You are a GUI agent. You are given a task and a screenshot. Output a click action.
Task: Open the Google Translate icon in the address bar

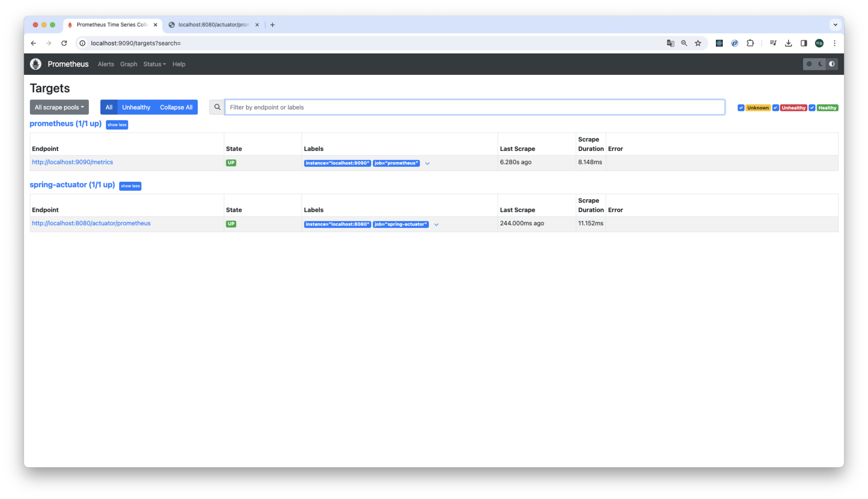(670, 43)
